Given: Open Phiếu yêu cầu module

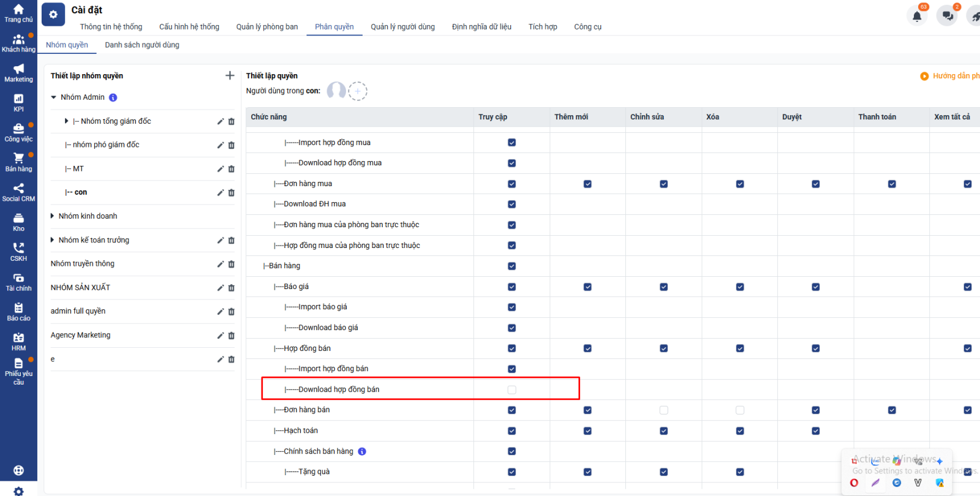Looking at the screenshot, I should tap(18, 372).
